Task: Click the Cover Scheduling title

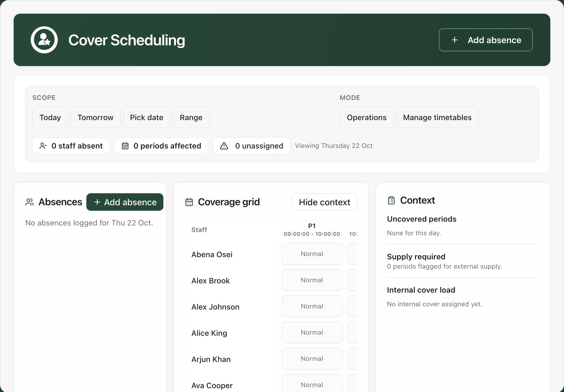Action: tap(127, 40)
